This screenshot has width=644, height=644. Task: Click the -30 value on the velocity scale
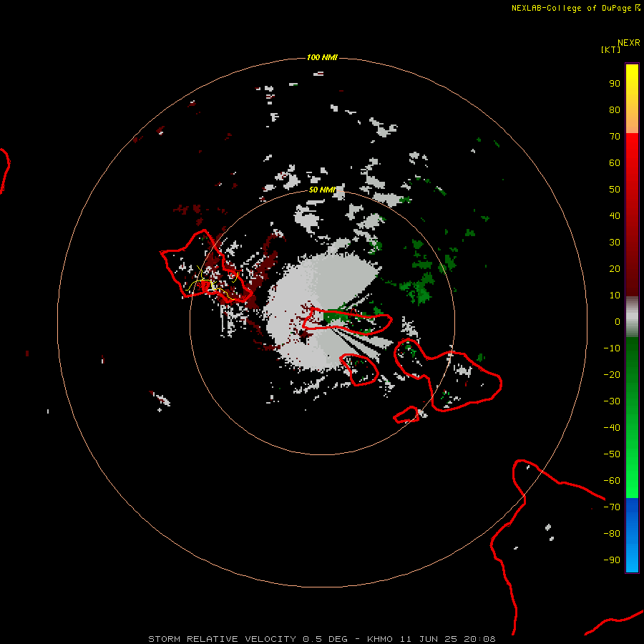[612, 401]
